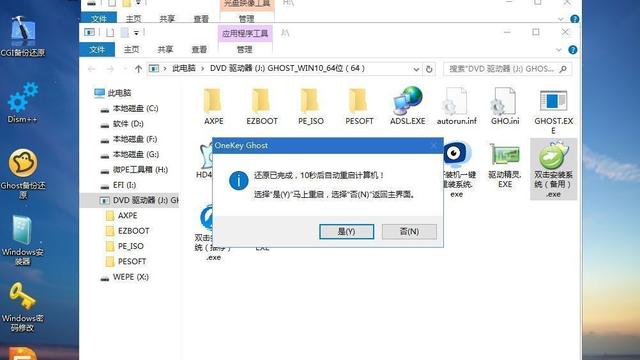The image size is (640, 360).
Task: Select 此电脑 in the navigation tree
Action: click(113, 93)
